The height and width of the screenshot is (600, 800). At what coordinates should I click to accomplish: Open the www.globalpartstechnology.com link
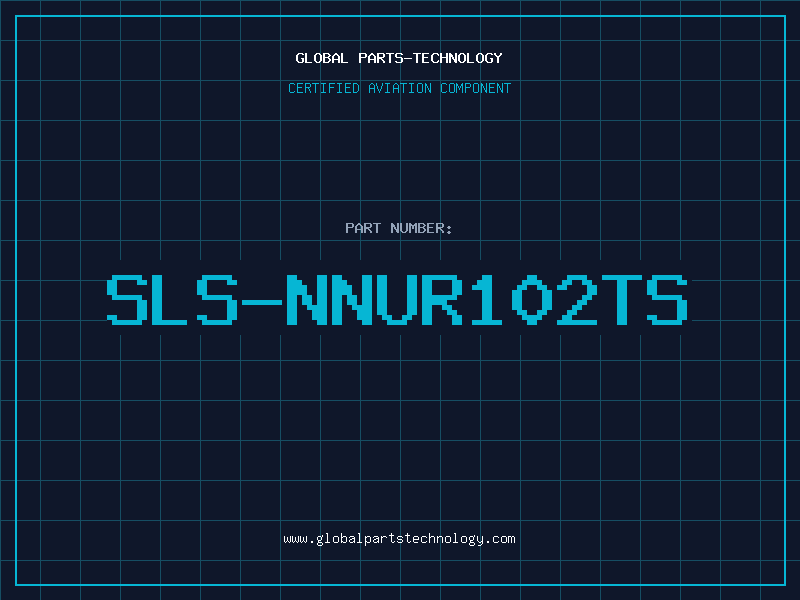(x=399, y=539)
